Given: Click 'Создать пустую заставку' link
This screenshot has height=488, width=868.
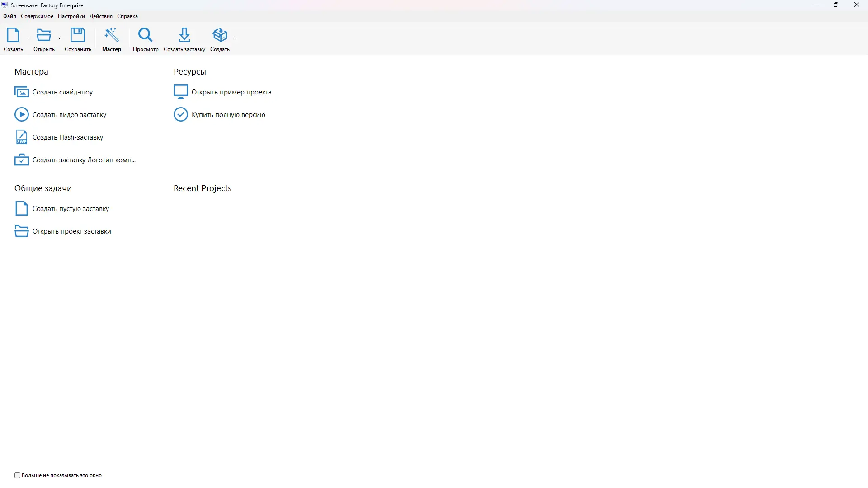Looking at the screenshot, I should click(71, 209).
